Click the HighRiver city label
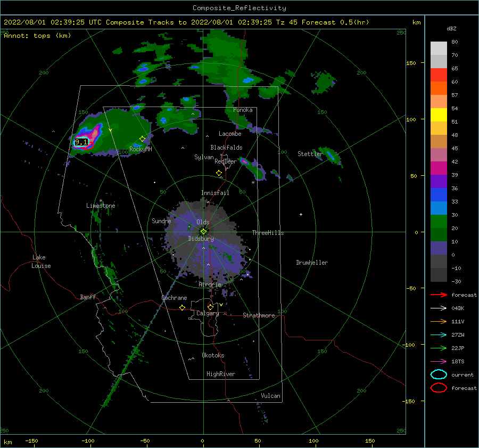The height and width of the screenshot is (448, 479). pos(221,374)
